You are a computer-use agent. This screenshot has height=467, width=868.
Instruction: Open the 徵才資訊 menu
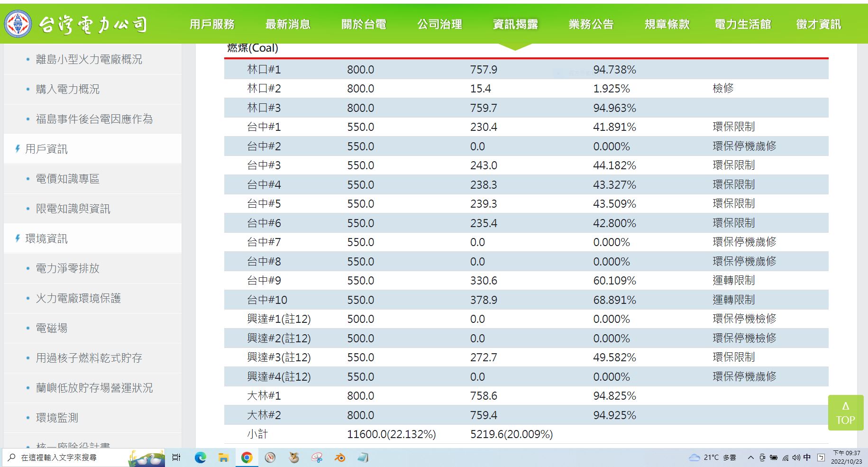(x=819, y=24)
